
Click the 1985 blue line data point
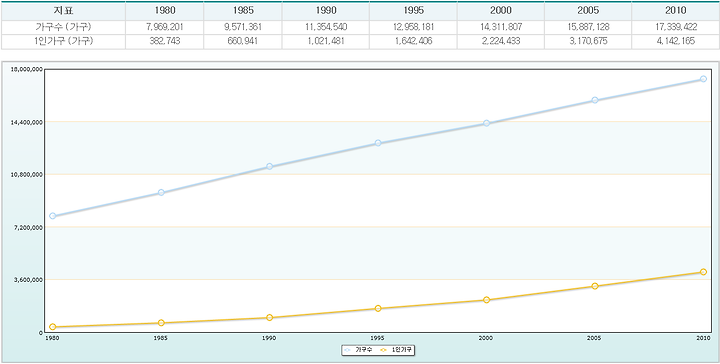(x=161, y=193)
